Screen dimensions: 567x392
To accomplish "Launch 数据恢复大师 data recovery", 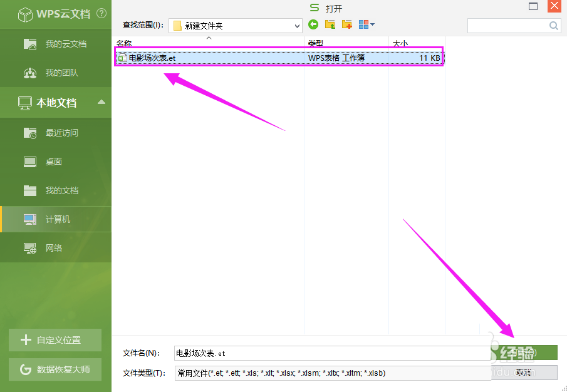I will coord(55,369).
